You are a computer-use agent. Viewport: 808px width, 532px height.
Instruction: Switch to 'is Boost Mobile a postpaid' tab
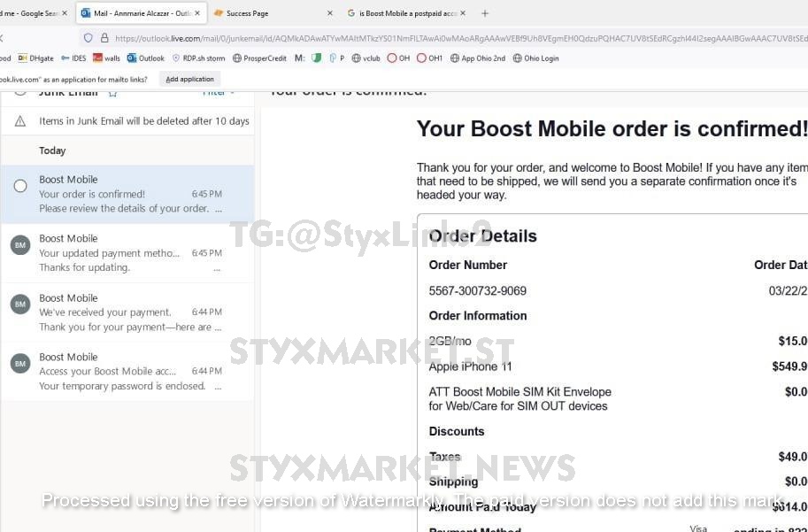pyautogui.click(x=406, y=13)
